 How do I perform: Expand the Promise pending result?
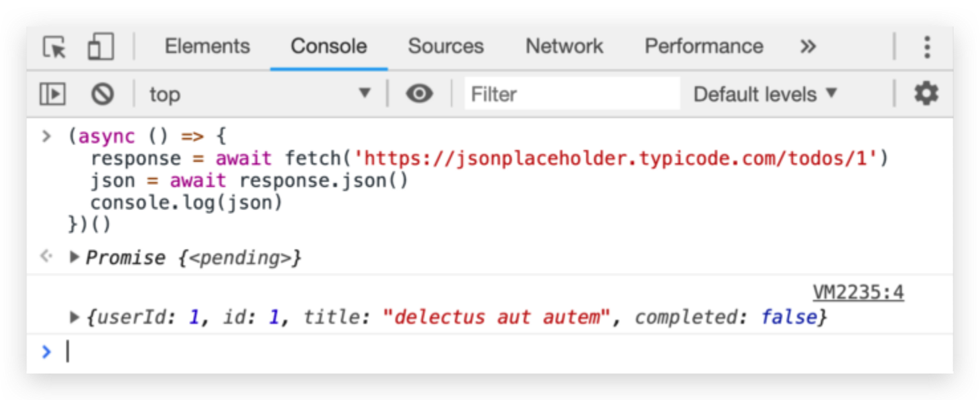[x=75, y=257]
